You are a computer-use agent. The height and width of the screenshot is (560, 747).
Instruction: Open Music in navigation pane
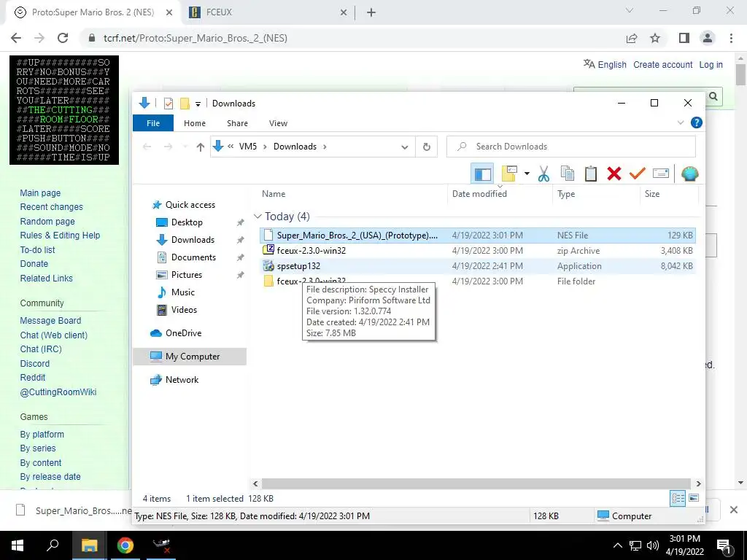(x=183, y=292)
